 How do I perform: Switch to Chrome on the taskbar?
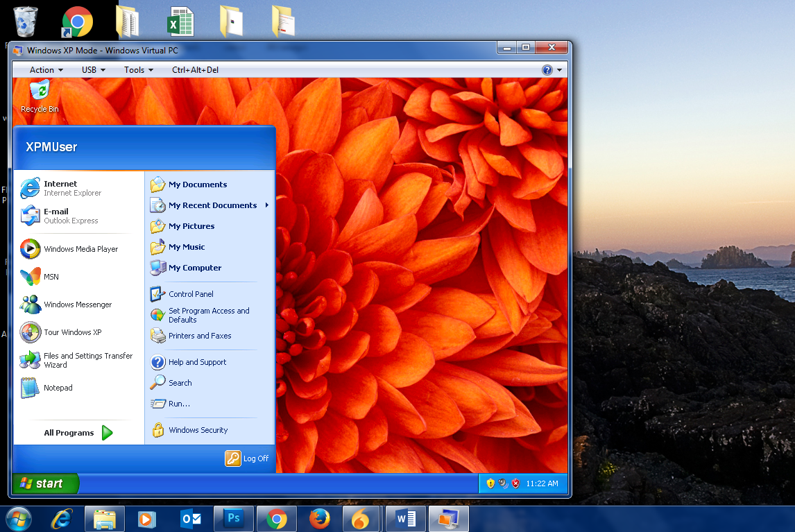click(276, 519)
